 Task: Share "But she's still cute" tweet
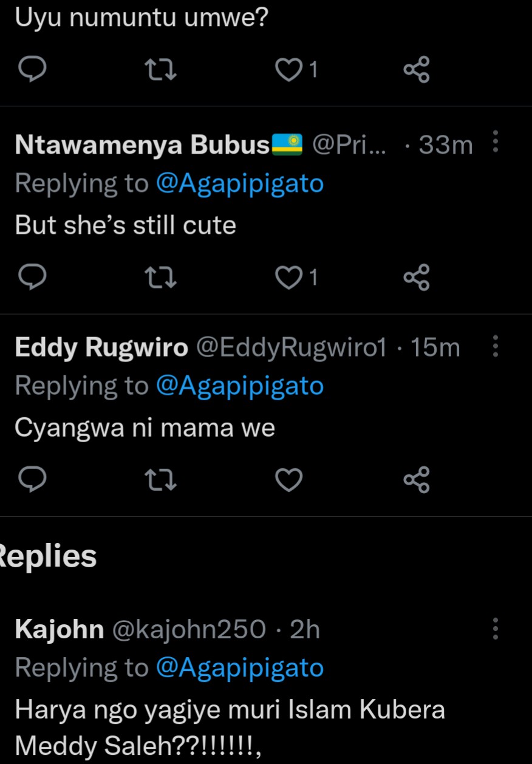coord(417,278)
